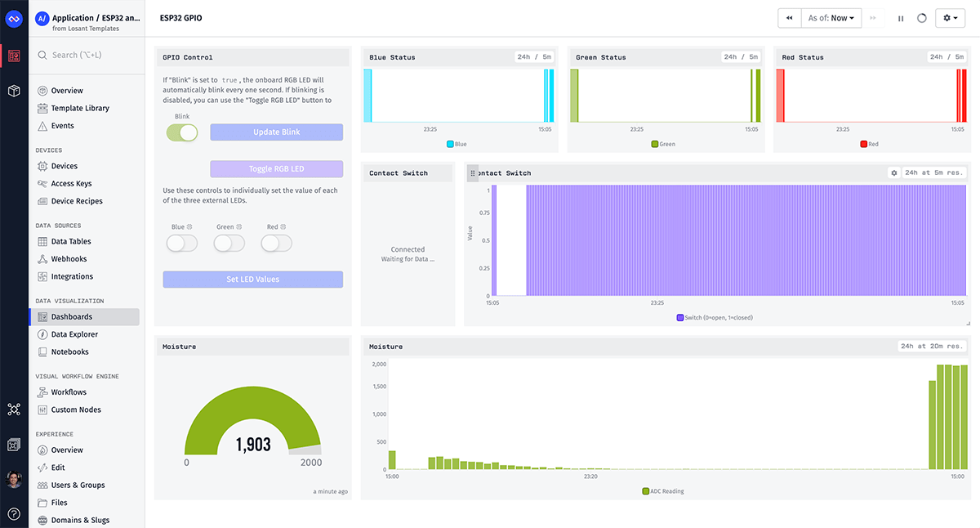This screenshot has height=528, width=980.
Task: Click "24h / 5m" label on Blue Status
Action: pyautogui.click(x=534, y=57)
